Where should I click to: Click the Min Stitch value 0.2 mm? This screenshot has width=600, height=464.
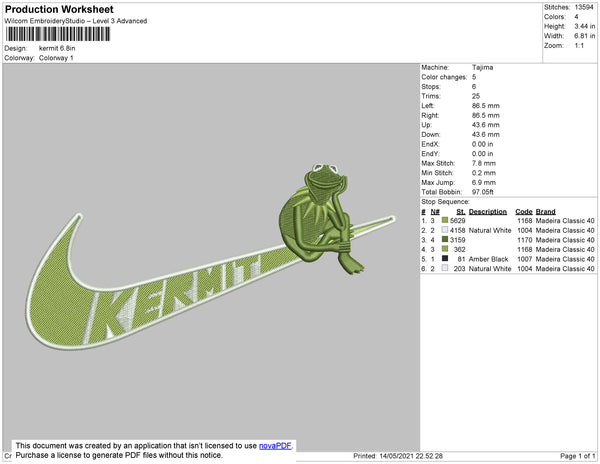(483, 173)
